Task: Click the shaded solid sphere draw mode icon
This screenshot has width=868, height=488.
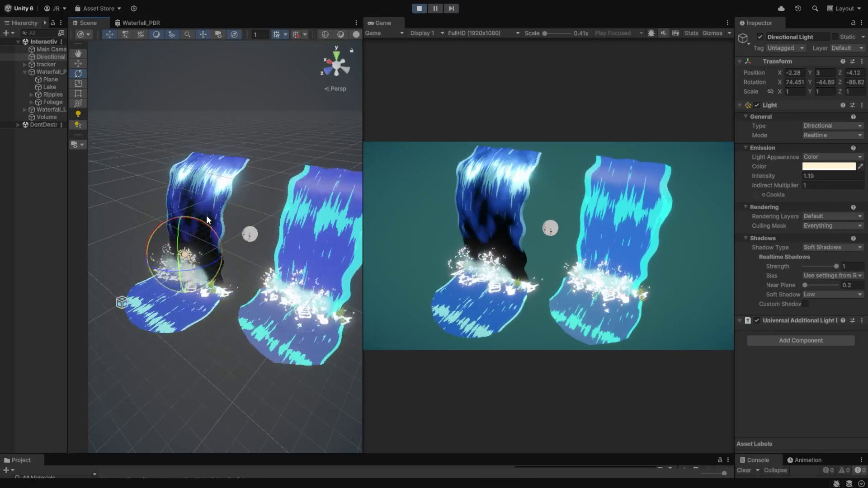Action: click(356, 34)
